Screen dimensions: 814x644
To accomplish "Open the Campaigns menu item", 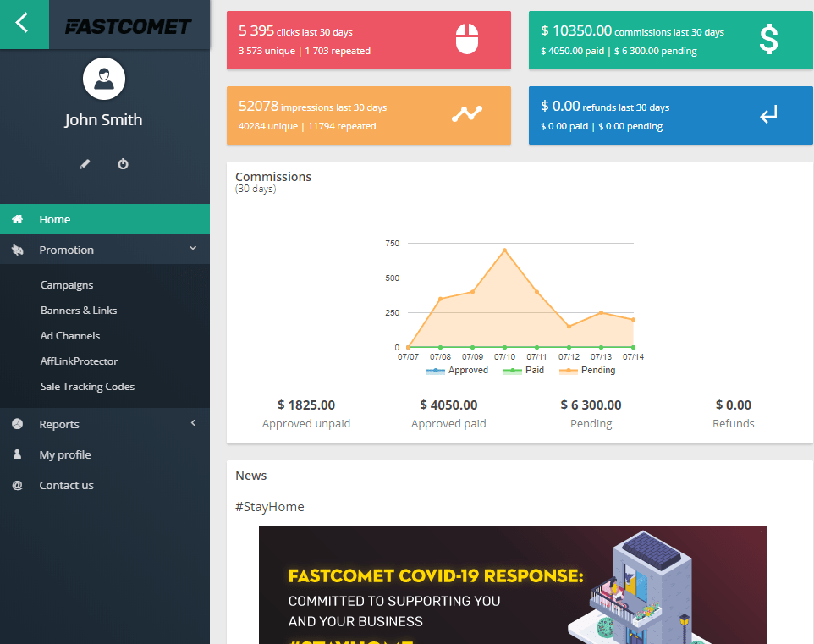I will (x=65, y=284).
